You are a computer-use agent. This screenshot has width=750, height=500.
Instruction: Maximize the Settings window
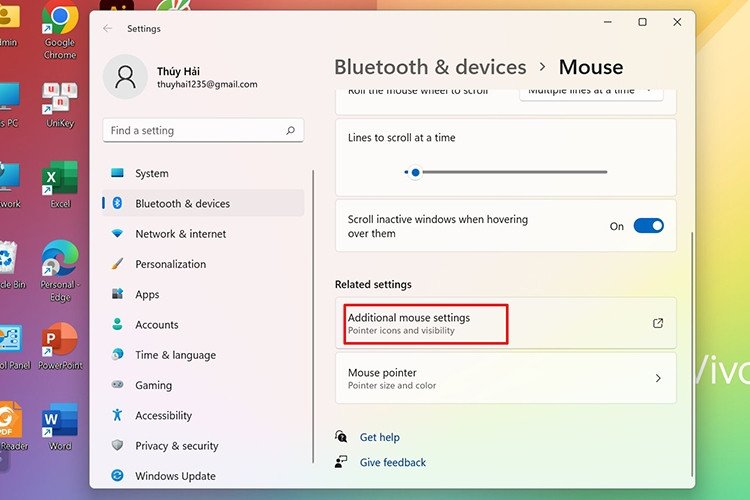point(642,22)
